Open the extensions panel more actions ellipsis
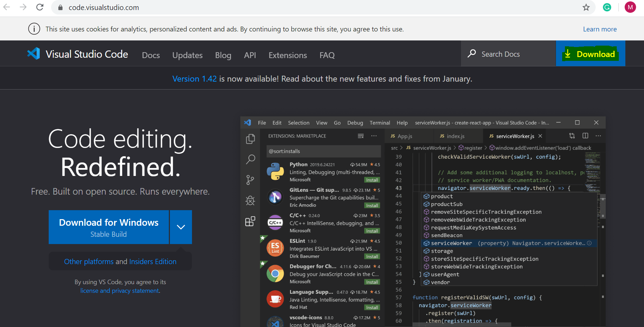Screen dimensions: 644x327 click(374, 136)
